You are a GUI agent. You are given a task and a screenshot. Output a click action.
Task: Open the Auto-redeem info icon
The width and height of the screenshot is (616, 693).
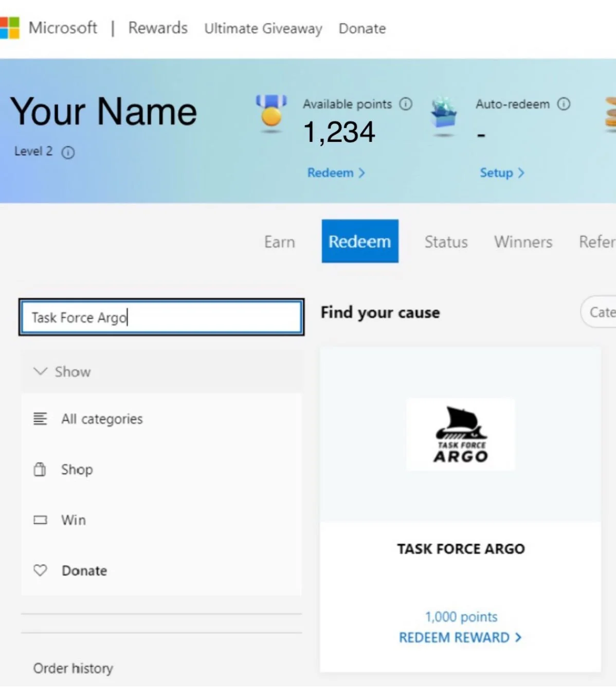pyautogui.click(x=564, y=104)
